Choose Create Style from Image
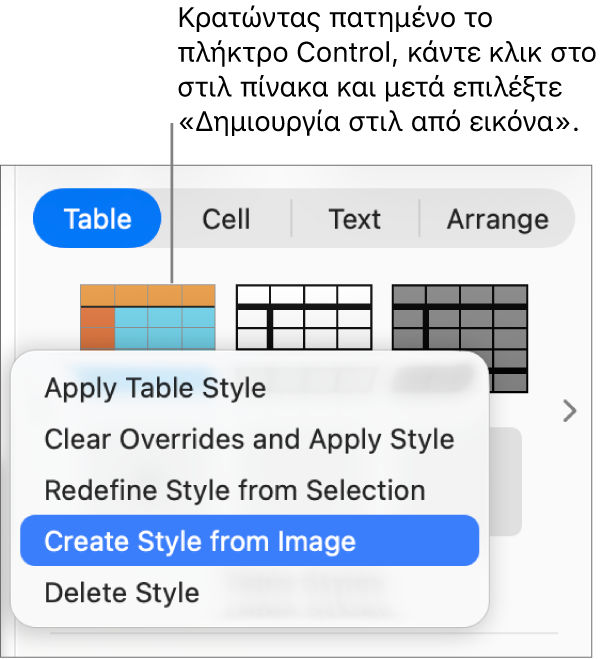 tap(200, 541)
